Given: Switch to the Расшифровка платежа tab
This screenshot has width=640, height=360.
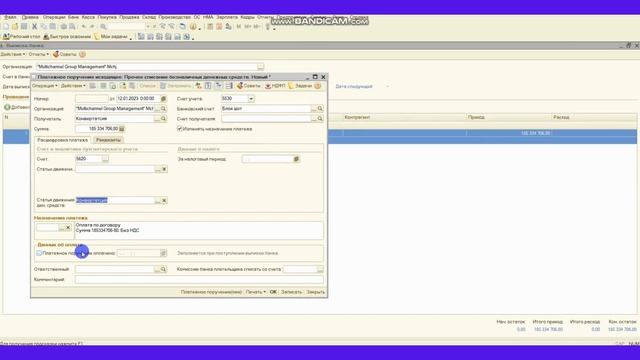Looking at the screenshot, I should coord(62,140).
